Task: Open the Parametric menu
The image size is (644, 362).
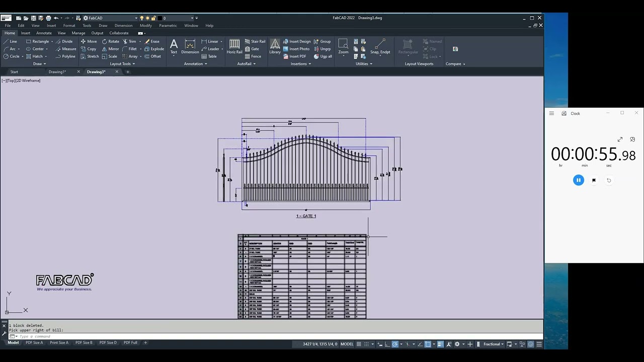Action: coord(168,26)
